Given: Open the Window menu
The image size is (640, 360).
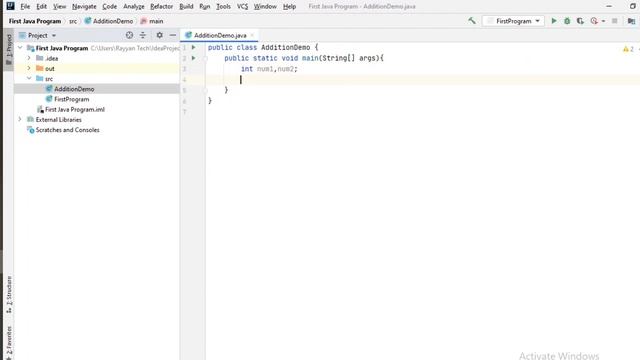Looking at the screenshot, I should [265, 7].
